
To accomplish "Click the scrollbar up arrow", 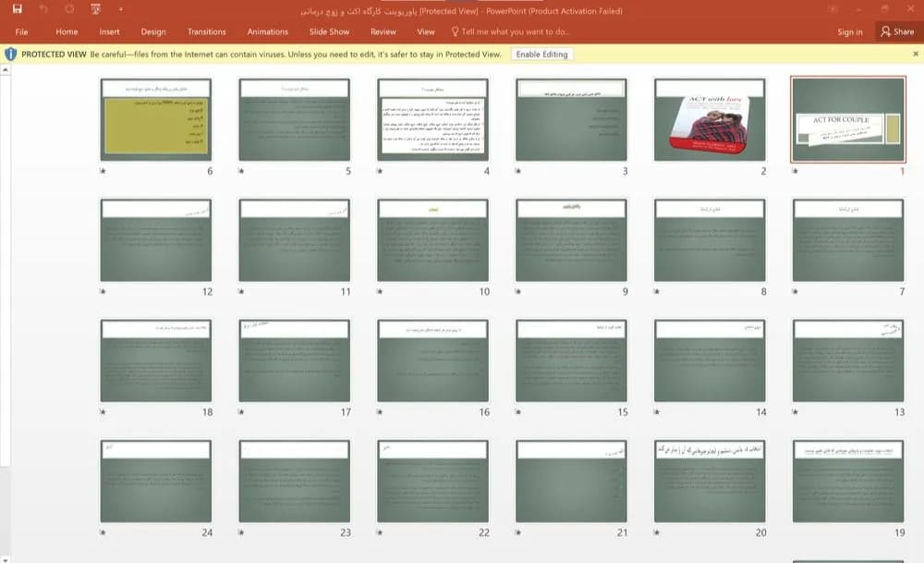I will [5, 69].
